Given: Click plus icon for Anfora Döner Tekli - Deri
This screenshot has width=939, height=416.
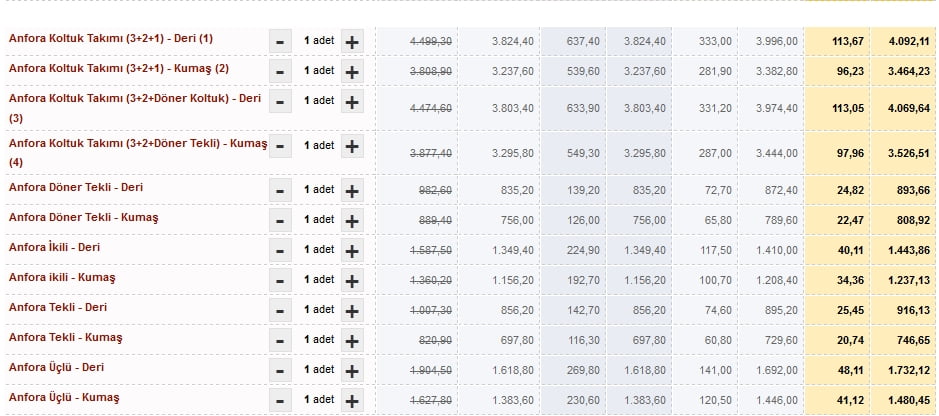Looking at the screenshot, I should [352, 191].
